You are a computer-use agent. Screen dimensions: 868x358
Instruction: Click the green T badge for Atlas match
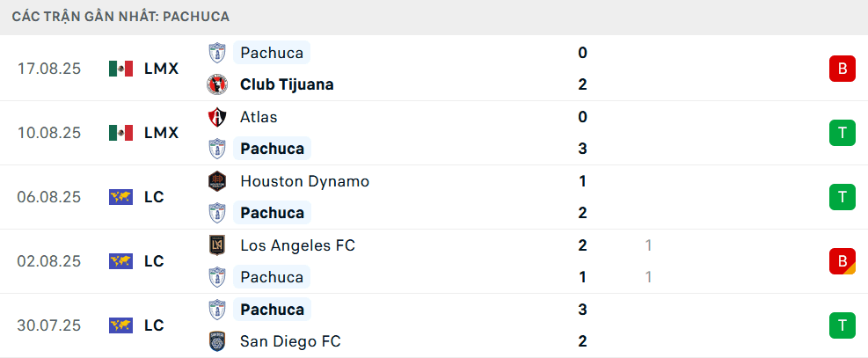842,133
